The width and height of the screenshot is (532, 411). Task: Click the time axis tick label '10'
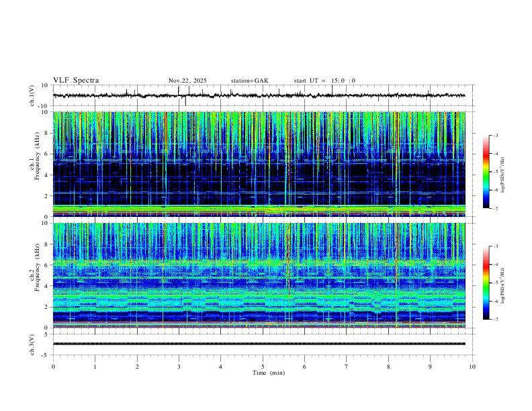pos(472,367)
